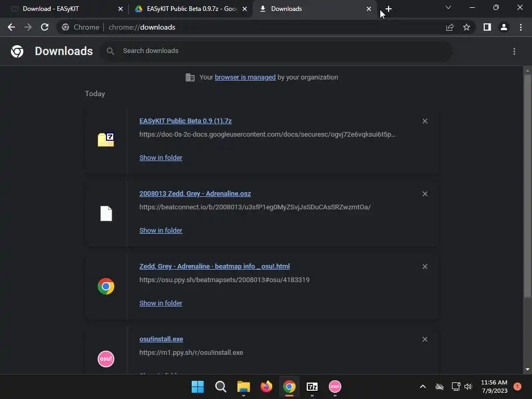Screen dimensions: 532x399
Task: Open the Zedd, Grey beatmap info html link
Action: pos(215,267)
